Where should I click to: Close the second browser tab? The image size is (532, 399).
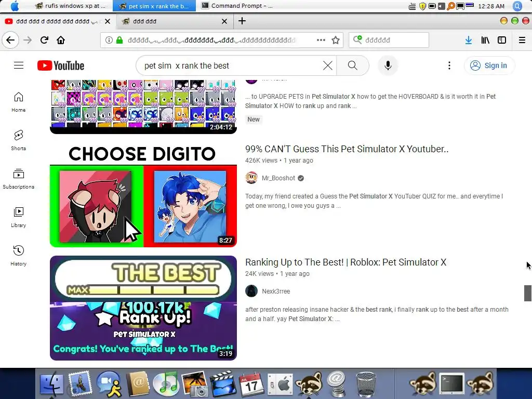point(224,21)
